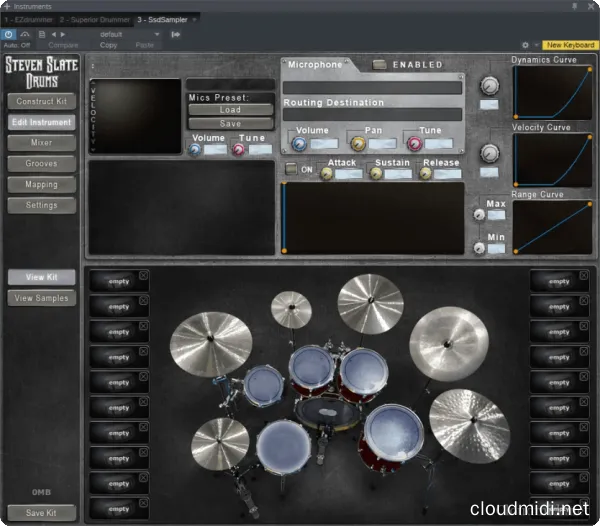Open the Mapping page
The image size is (600, 526).
tap(41, 184)
